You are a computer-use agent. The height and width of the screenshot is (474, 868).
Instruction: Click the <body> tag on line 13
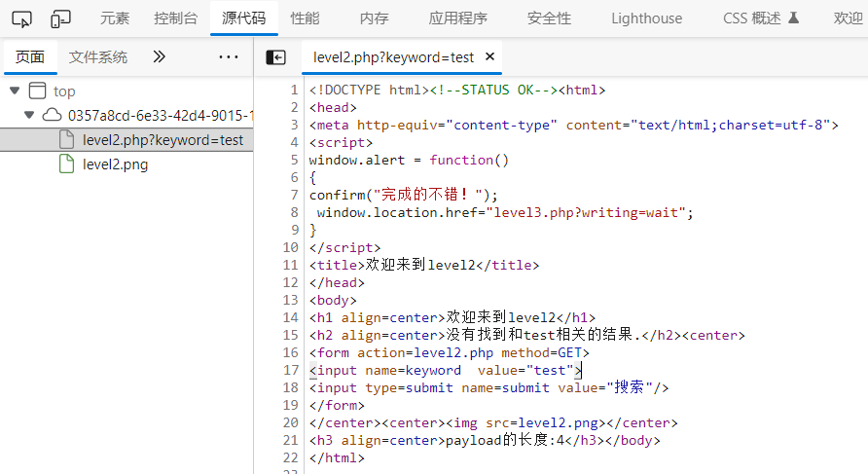pos(333,300)
